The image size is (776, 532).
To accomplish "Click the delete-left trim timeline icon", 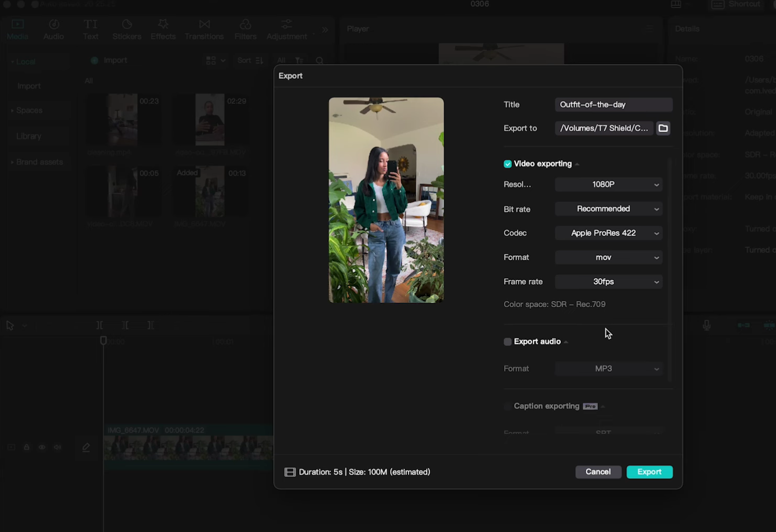I will point(125,326).
